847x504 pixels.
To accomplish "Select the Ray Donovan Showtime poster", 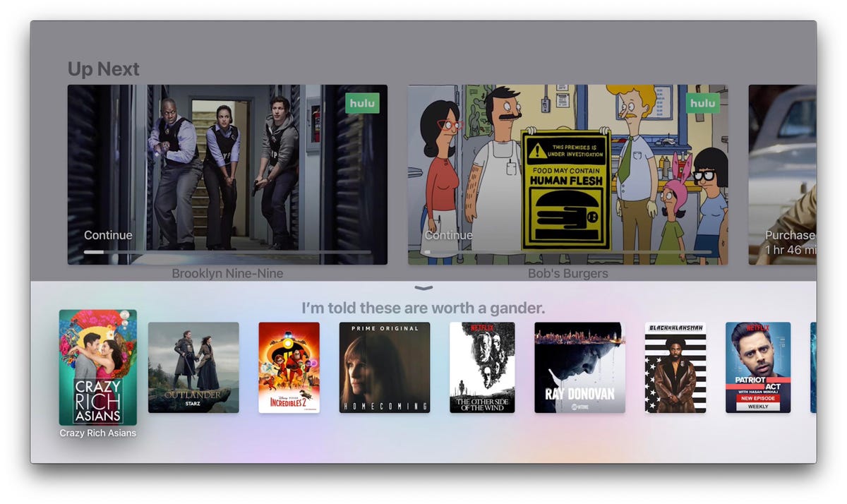I will coord(579,367).
